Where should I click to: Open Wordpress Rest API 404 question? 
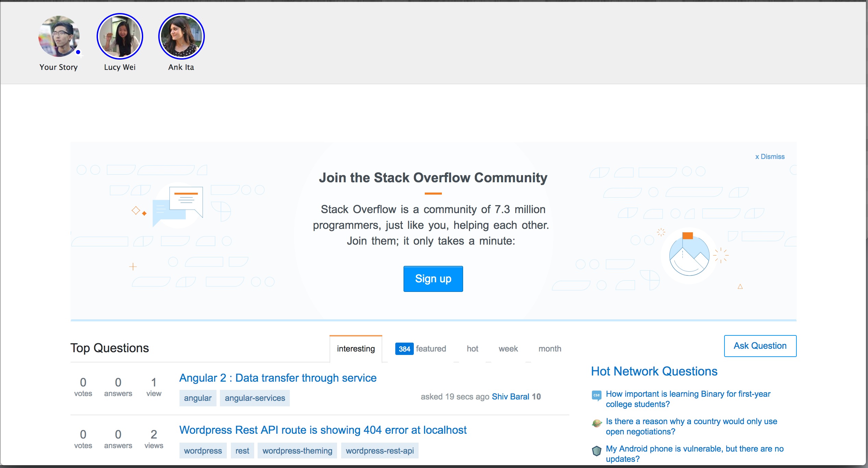tap(323, 430)
